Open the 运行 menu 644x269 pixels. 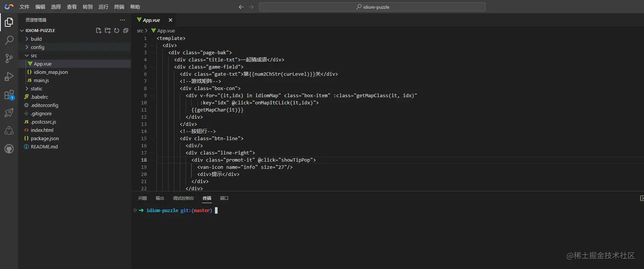[x=103, y=7]
